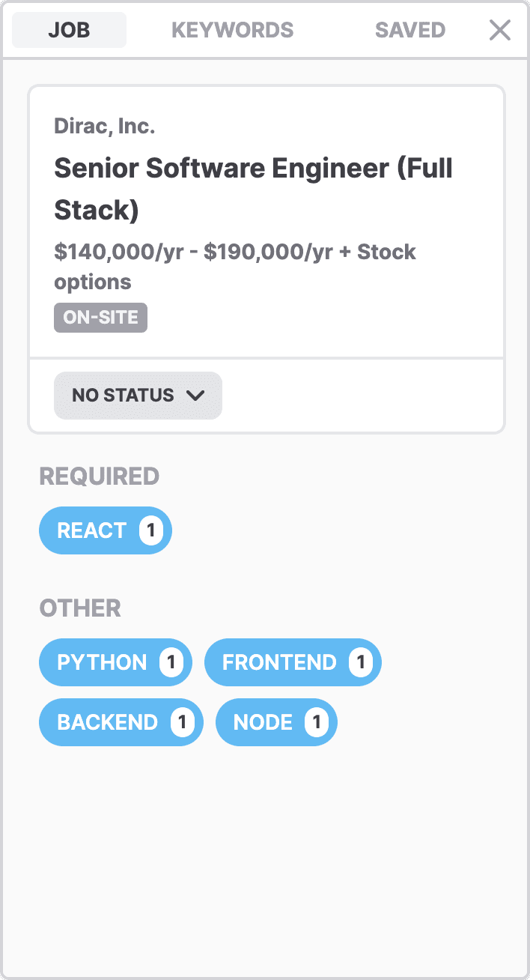This screenshot has width=530, height=980.
Task: Click the chevron arrow beside NO STATUS
Action: coord(195,396)
